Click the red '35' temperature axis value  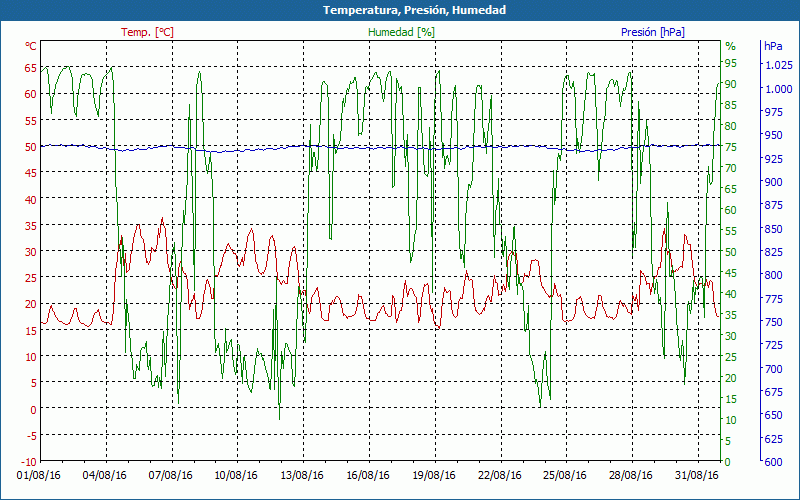tap(30, 226)
